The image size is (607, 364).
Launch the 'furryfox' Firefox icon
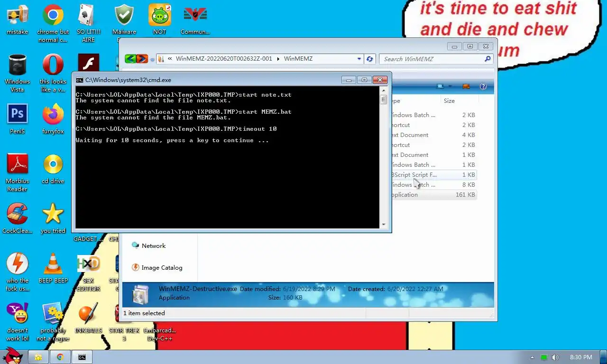[53, 119]
